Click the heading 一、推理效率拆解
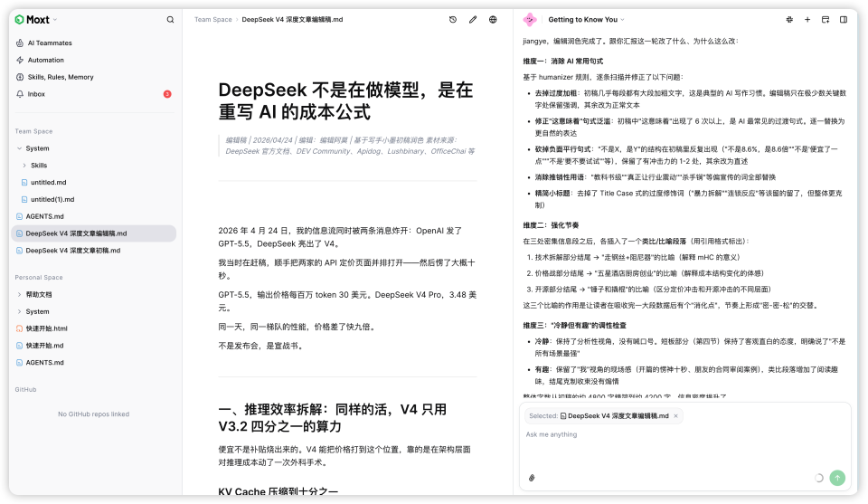 [x=332, y=418]
